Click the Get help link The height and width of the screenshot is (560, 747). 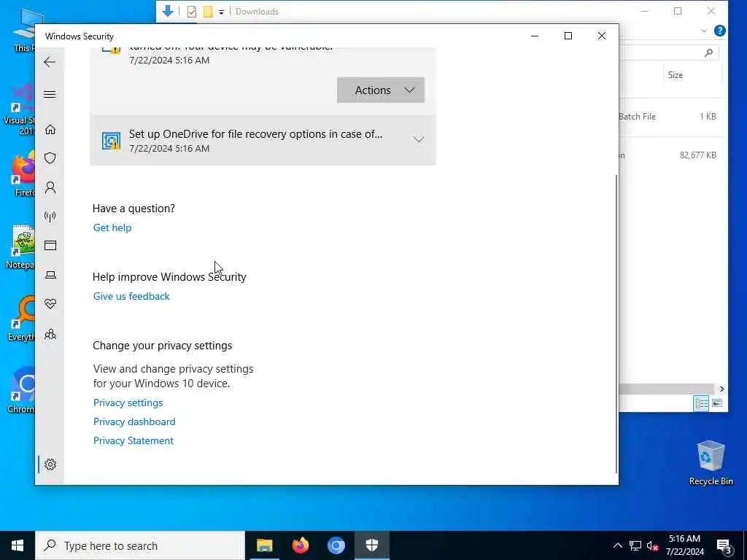point(112,227)
